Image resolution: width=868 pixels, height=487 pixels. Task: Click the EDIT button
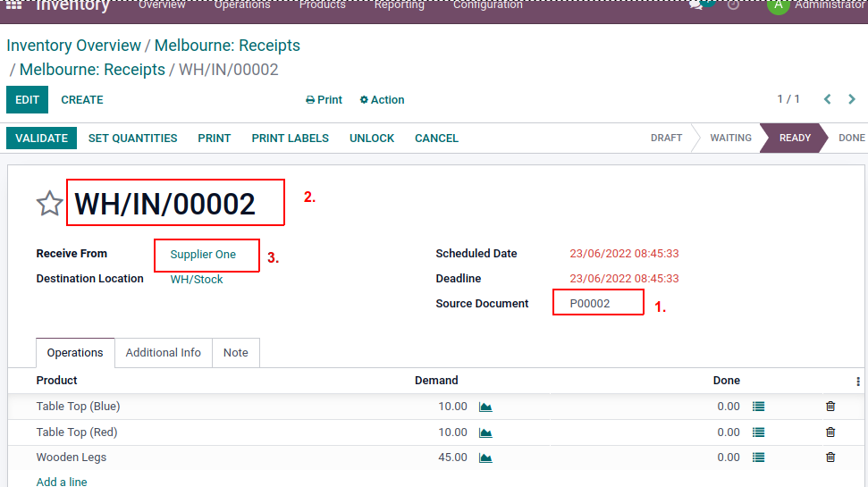[x=27, y=99]
